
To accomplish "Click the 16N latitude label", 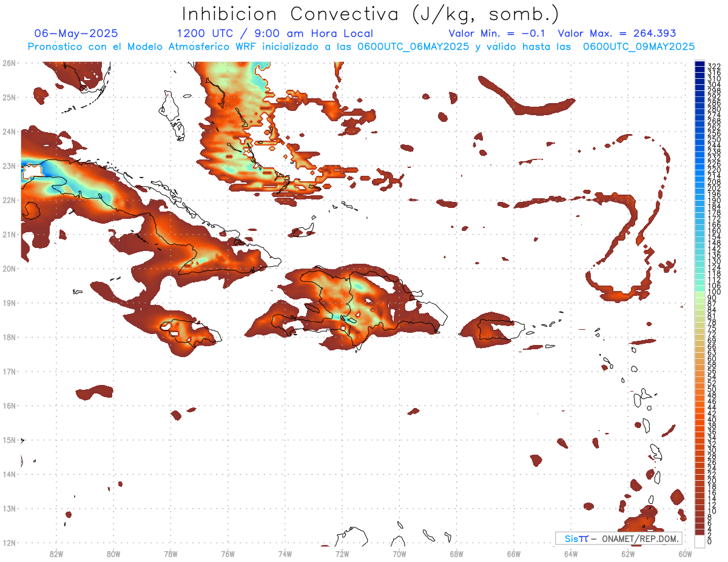I will 9,406.
